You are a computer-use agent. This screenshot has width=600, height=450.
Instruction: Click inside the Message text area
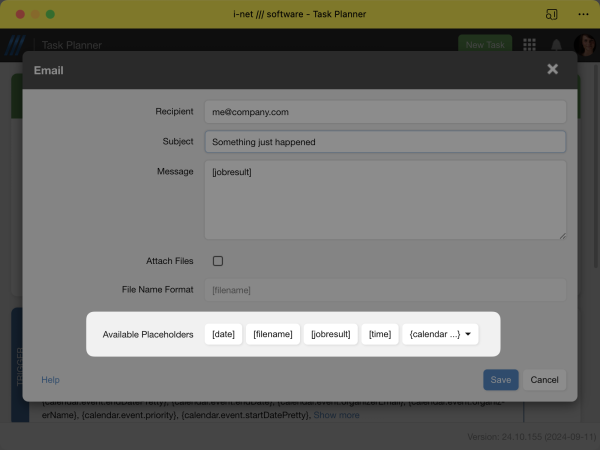click(x=385, y=200)
